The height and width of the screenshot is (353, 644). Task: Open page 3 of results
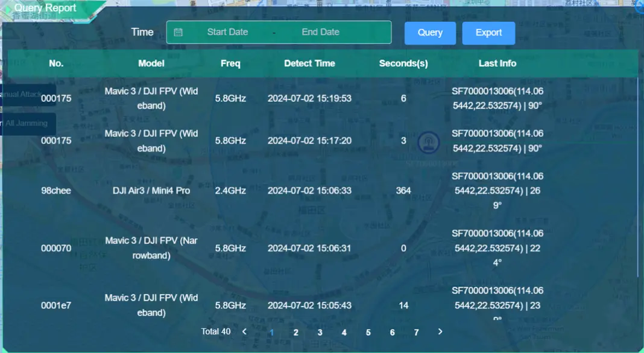point(320,332)
